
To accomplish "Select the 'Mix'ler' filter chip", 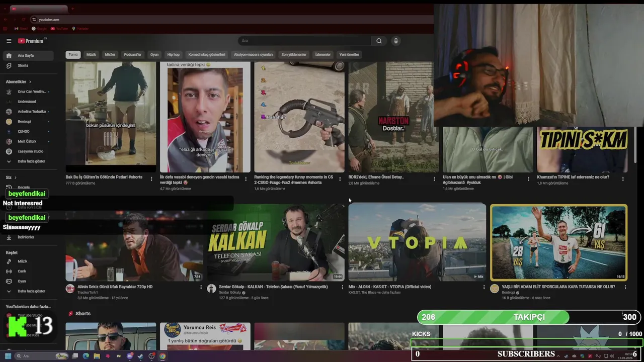I will [x=110, y=55].
